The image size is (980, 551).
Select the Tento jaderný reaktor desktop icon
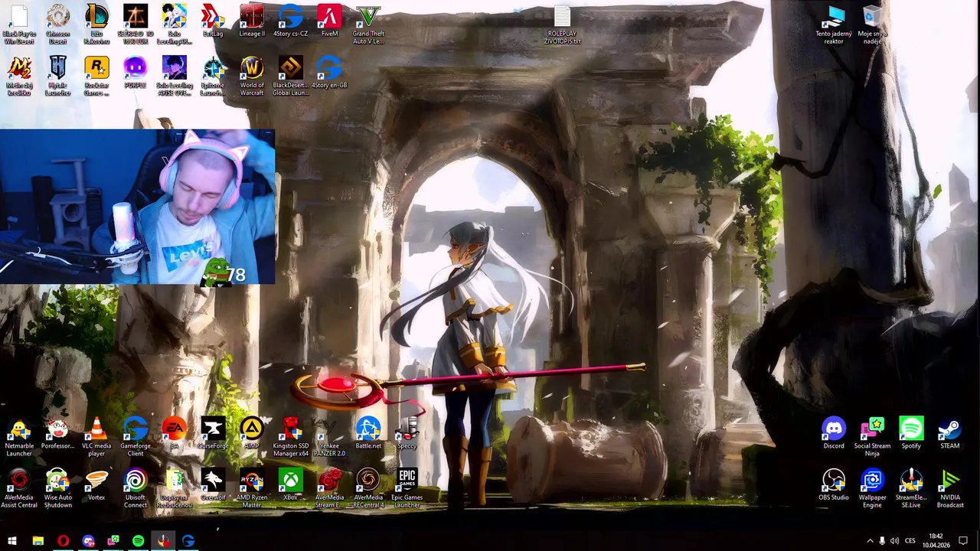[x=834, y=24]
